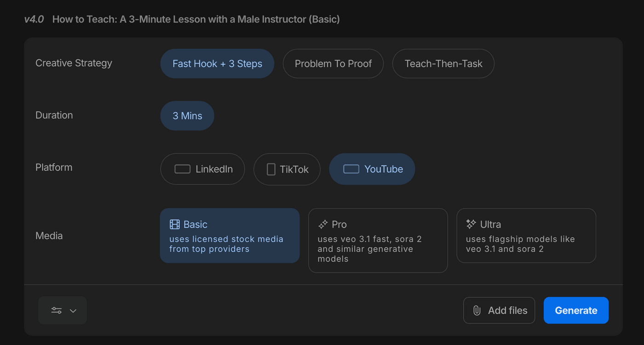Viewport: 644px width, 345px height.
Task: Open the Add files button
Action: pyautogui.click(x=499, y=311)
